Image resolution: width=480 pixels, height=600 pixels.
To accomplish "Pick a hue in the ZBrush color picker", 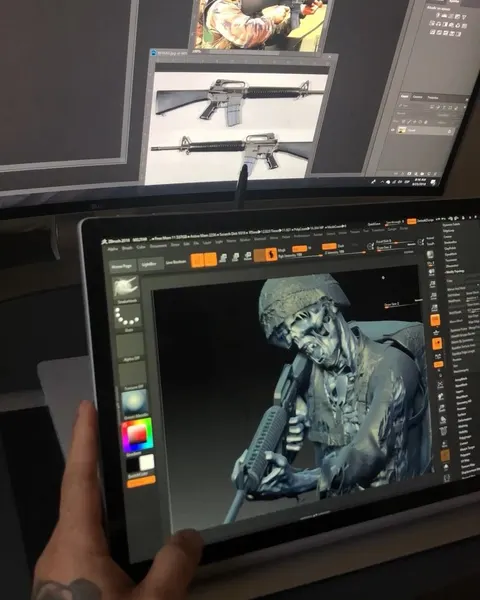I will (x=137, y=435).
